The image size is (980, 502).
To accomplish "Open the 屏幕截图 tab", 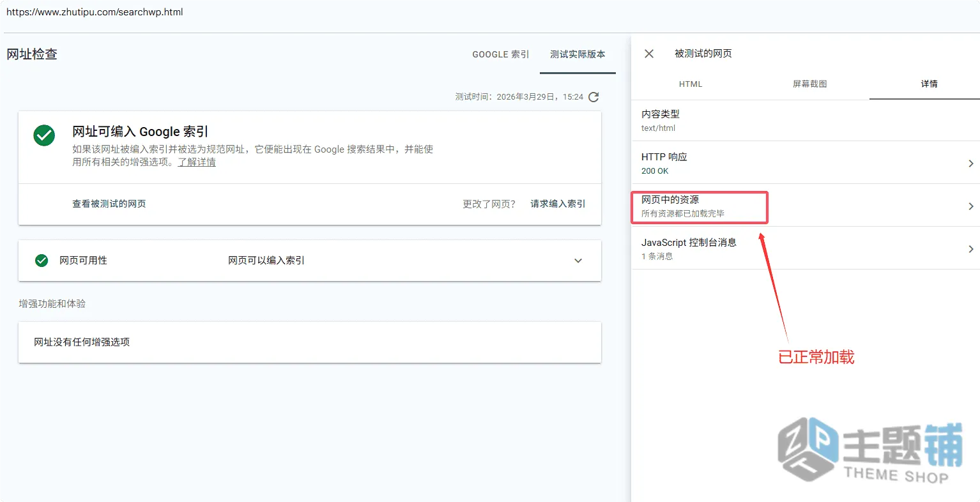I will tap(810, 84).
